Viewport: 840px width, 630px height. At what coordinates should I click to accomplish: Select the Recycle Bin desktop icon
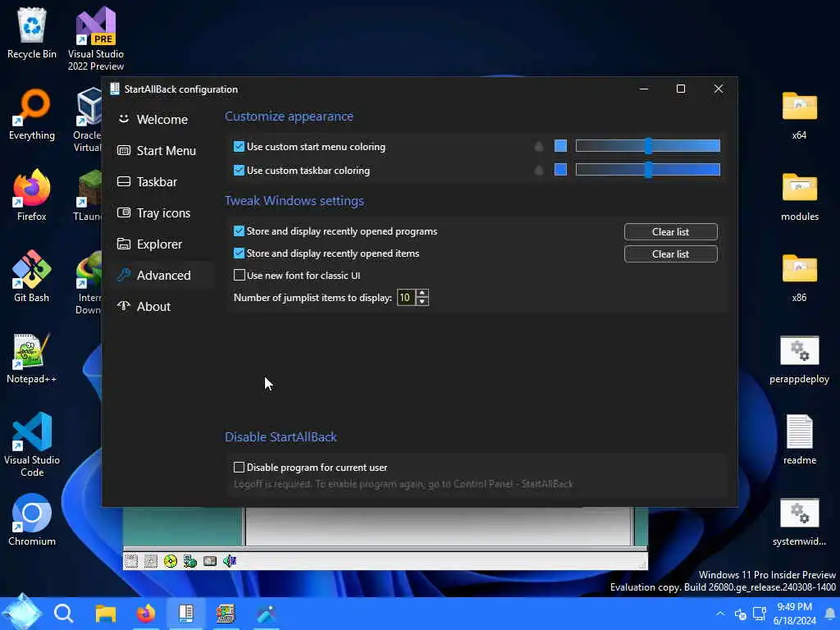32,33
